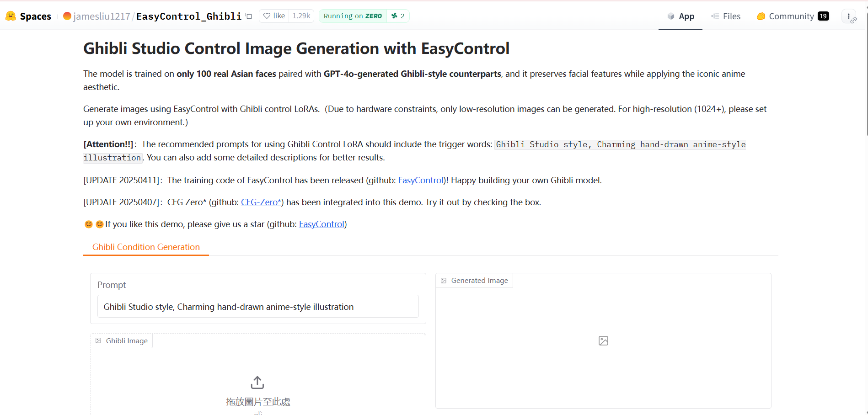This screenshot has width=868, height=415.
Task: Click the Hugging Face Spaces logo
Action: pyautogui.click(x=11, y=16)
